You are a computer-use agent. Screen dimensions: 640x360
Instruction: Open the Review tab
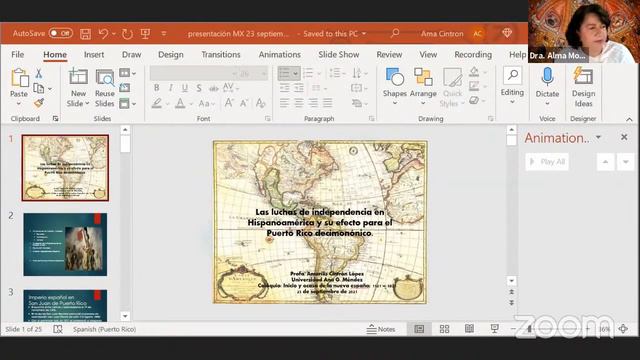pos(389,54)
